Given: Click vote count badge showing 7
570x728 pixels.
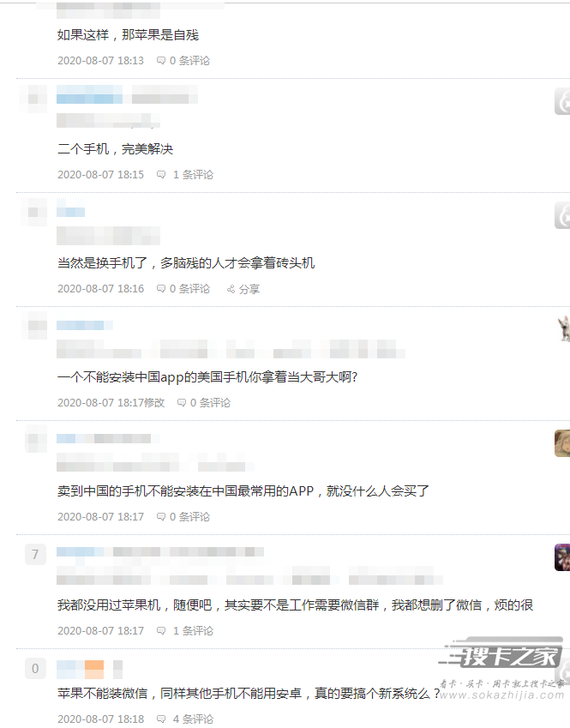Looking at the screenshot, I should pyautogui.click(x=35, y=554).
